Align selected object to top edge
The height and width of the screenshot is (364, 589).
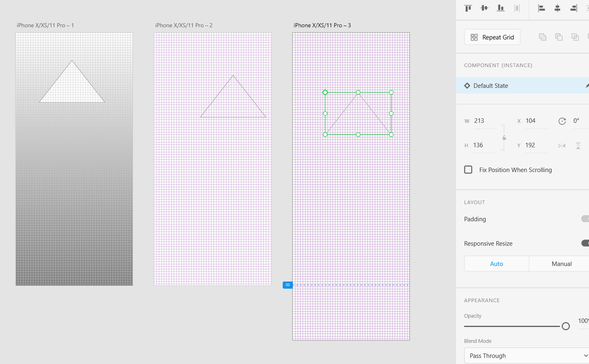[468, 8]
